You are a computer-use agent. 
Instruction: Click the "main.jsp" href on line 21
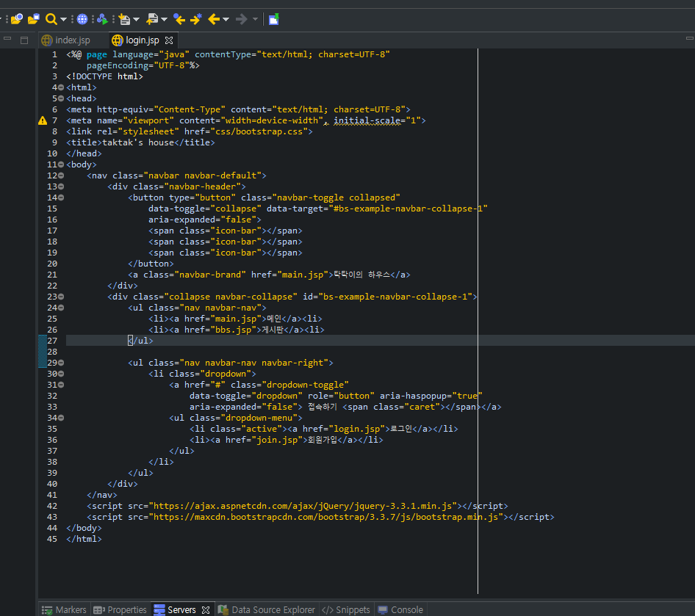pyautogui.click(x=303, y=275)
